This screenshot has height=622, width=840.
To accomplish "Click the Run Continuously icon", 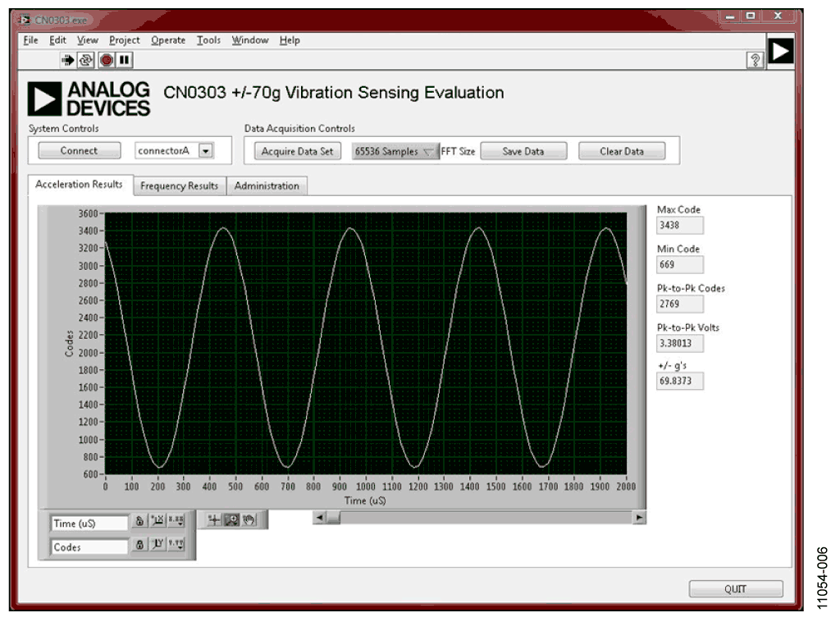I will pyautogui.click(x=87, y=60).
